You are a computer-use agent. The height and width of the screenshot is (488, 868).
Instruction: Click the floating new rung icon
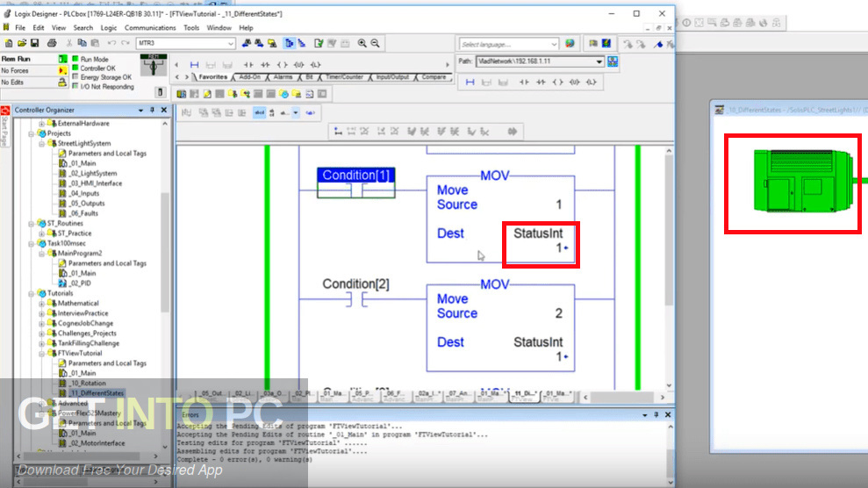pyautogui.click(x=470, y=83)
